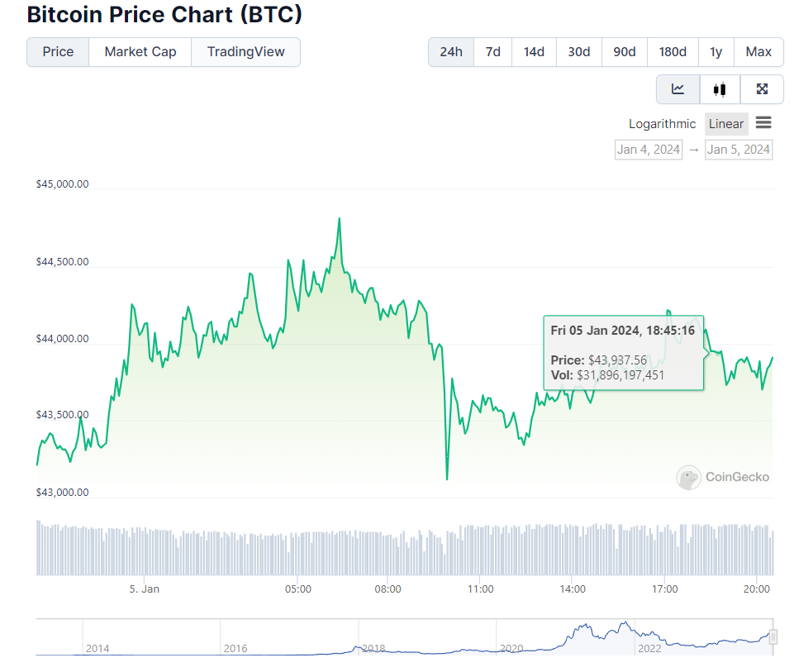Toggle the 24h range selection
Image resolution: width=794 pixels, height=672 pixels.
(450, 51)
